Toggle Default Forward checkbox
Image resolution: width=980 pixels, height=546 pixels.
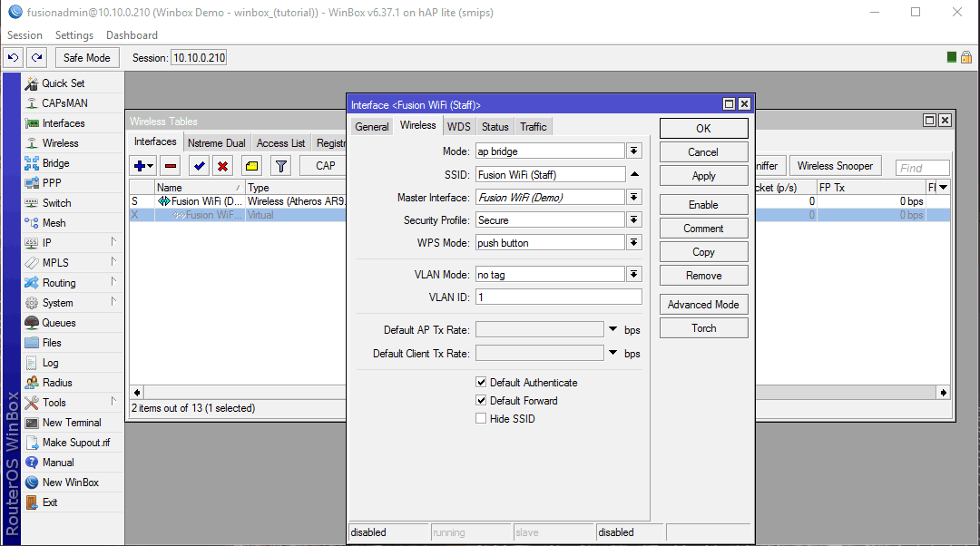coord(481,401)
